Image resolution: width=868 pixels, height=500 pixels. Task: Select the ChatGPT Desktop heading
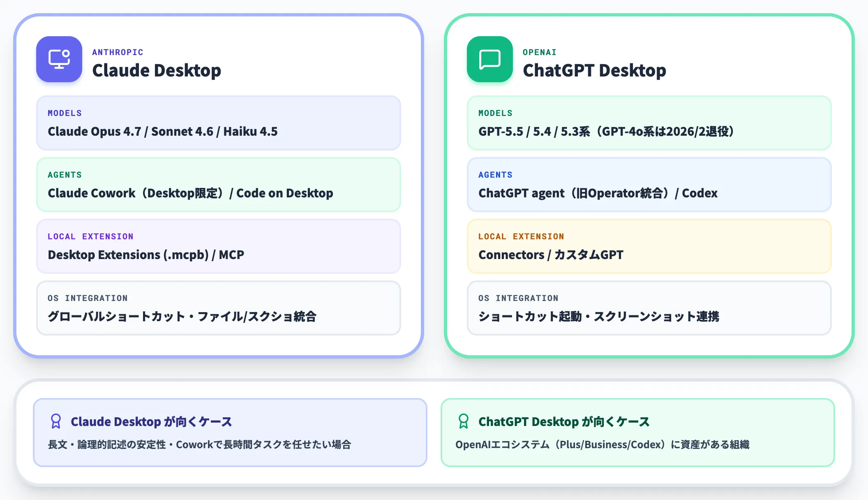(x=594, y=70)
